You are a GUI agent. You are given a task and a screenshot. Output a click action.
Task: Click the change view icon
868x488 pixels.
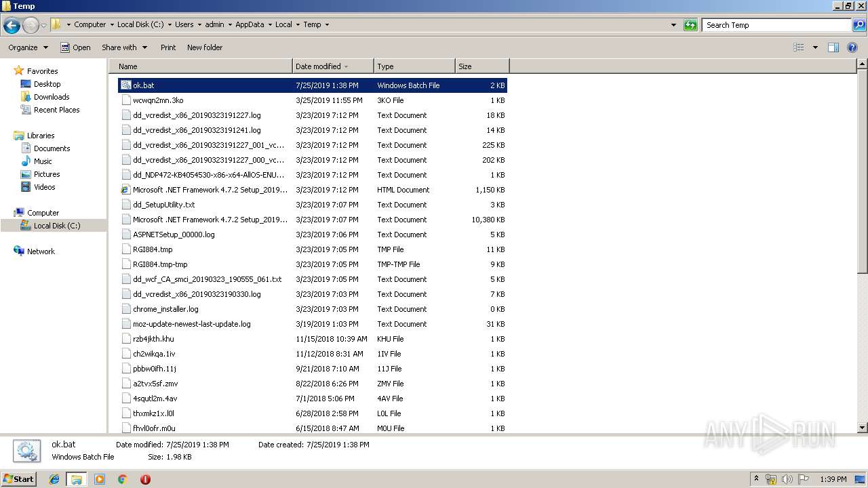(799, 47)
